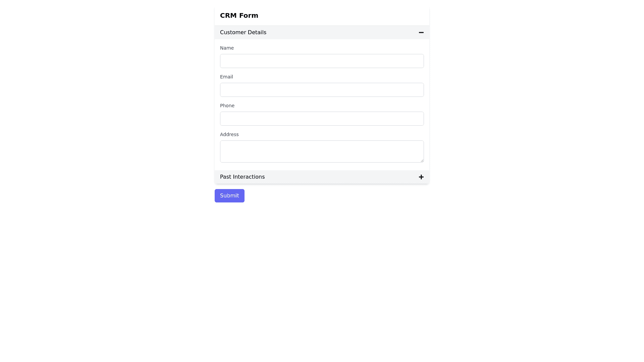Collapse Customer Details via minus icon
Screen dimensions: 644x362
tap(421, 33)
